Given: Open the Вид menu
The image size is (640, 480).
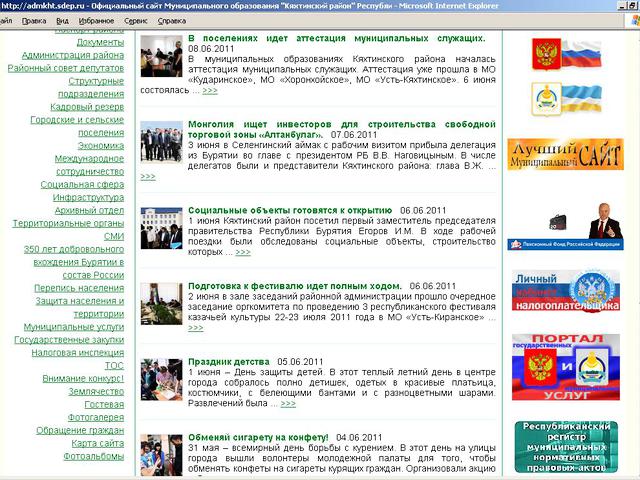Looking at the screenshot, I should 62,21.
